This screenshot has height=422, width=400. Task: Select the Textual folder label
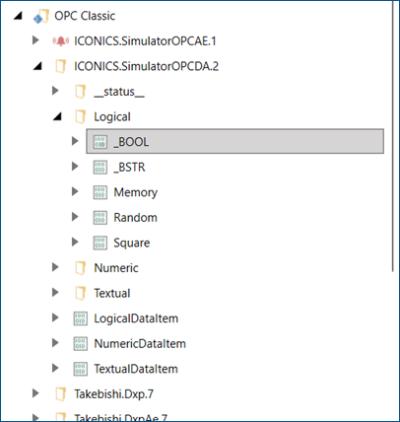point(112,293)
